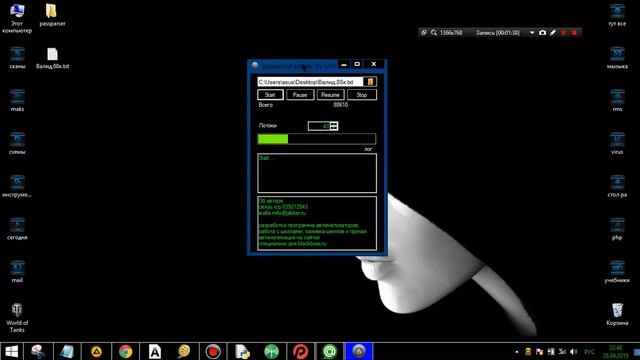Image resolution: width=640 pixels, height=360 pixels.
Task: Open the taskbar clock and date
Action: (616, 352)
